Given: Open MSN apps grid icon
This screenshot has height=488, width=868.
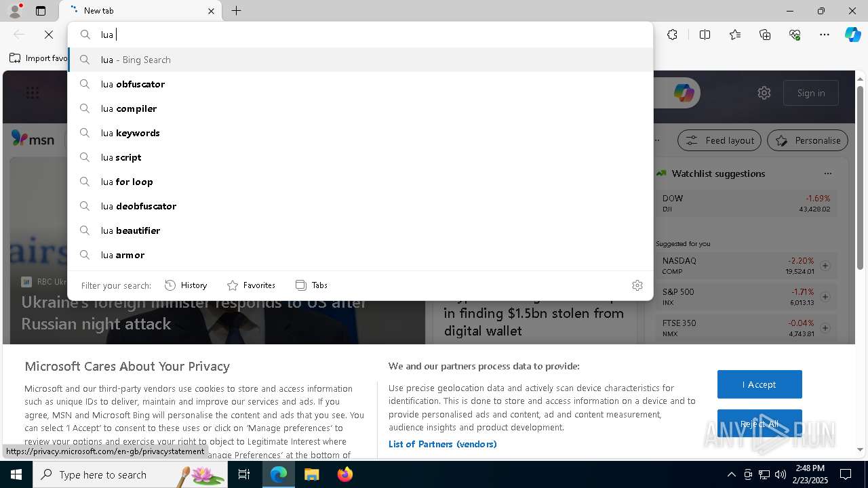Looking at the screenshot, I should click(33, 93).
